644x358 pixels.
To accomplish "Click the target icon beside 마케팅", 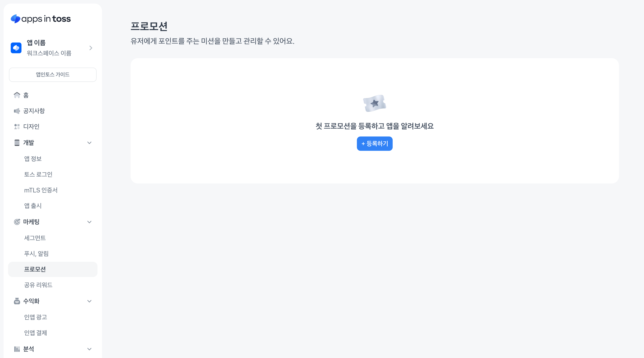I will tap(17, 222).
